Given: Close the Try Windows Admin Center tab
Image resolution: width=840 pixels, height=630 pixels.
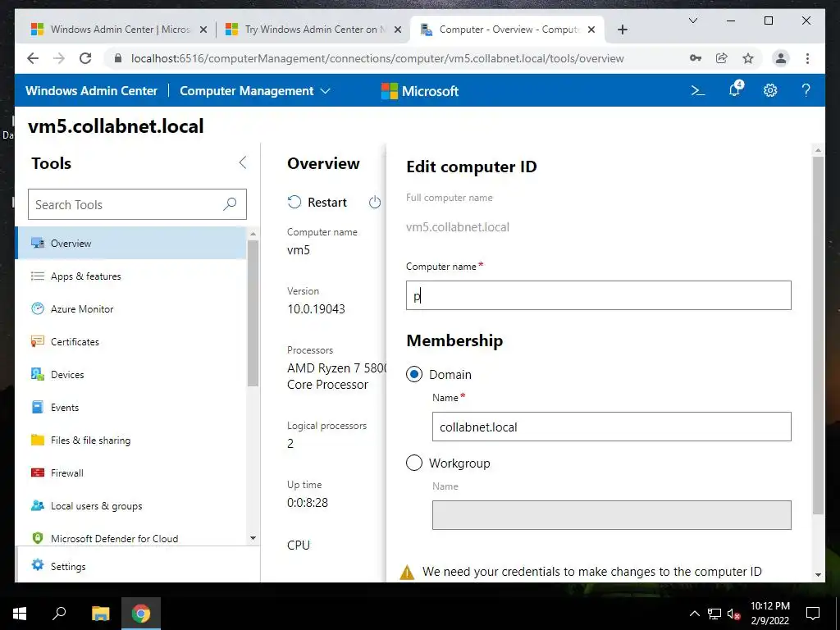Looking at the screenshot, I should point(398,30).
